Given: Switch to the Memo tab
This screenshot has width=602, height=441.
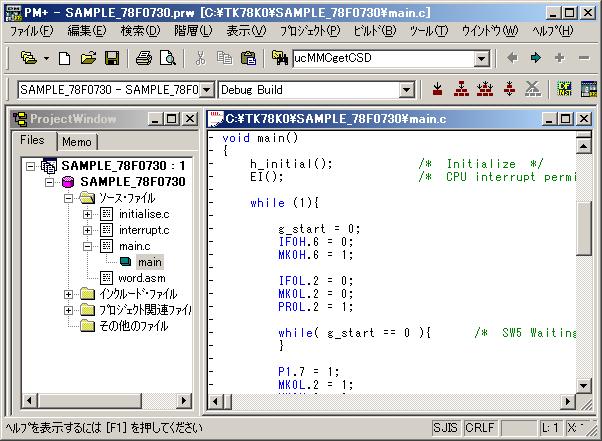Looking at the screenshot, I should tap(77, 142).
